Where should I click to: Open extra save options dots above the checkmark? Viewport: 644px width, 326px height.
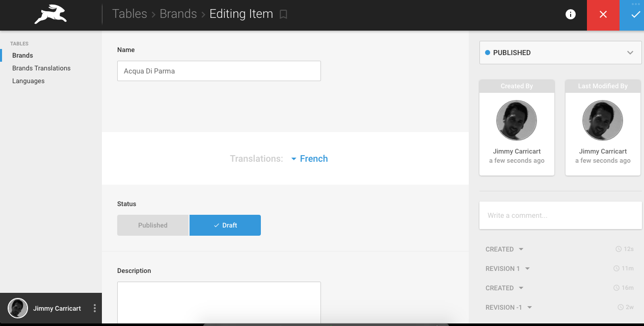(635, 4)
